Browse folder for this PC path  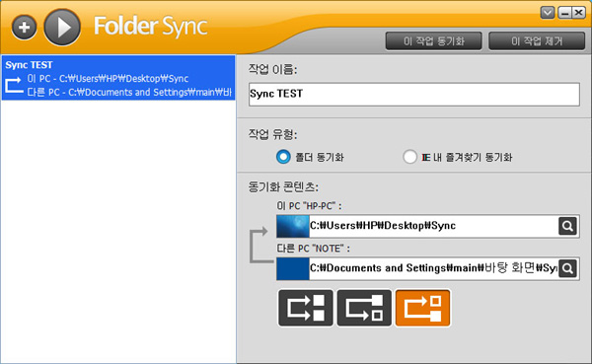tap(567, 226)
